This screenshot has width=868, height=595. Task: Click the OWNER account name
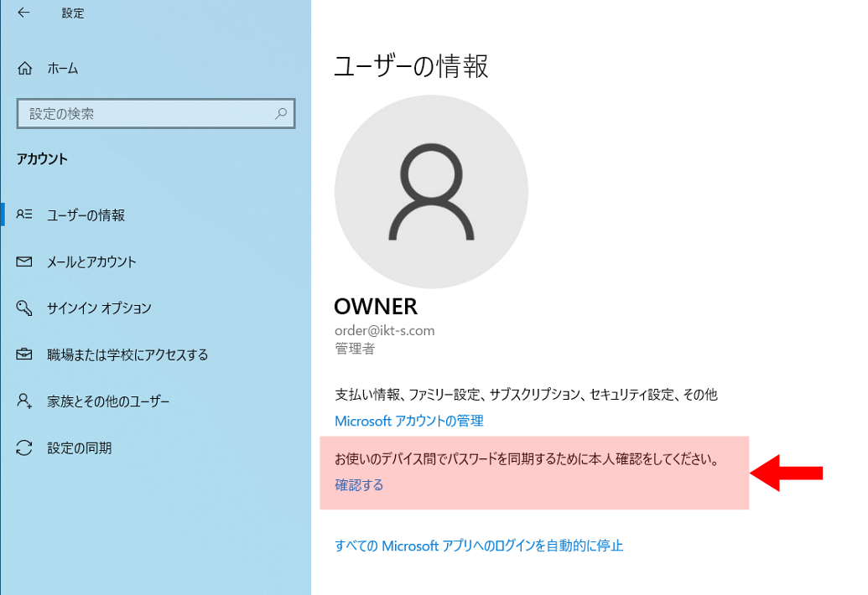(376, 306)
